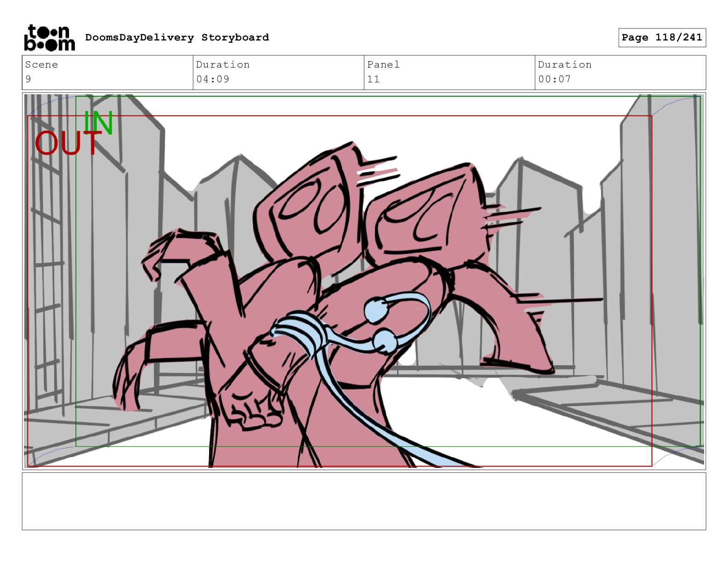Click the empty notes box below panel
728x563 pixels.
click(364, 501)
